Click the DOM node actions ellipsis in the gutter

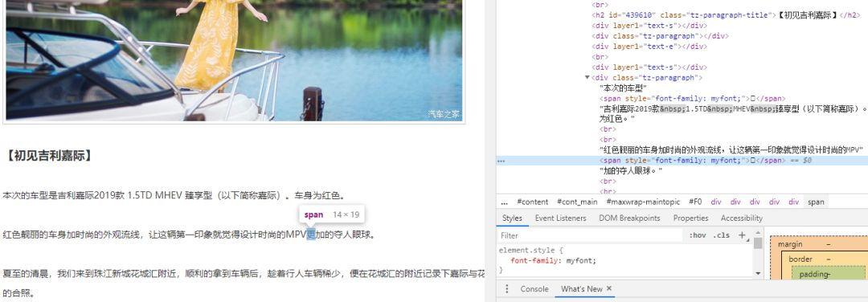pos(502,161)
